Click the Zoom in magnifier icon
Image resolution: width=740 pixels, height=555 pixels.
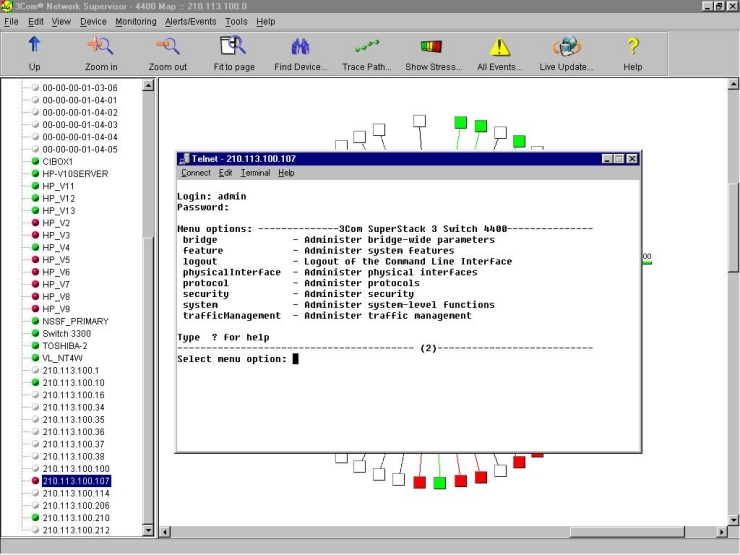101,46
